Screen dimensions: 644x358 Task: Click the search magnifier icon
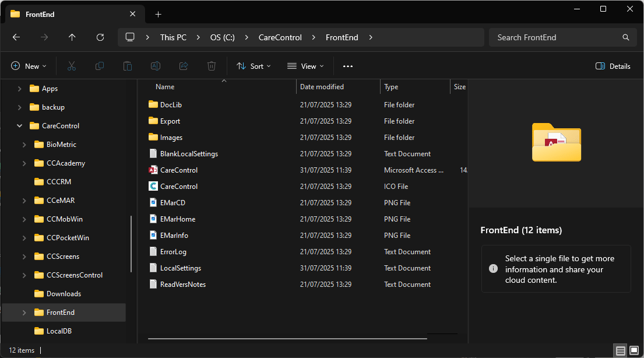625,37
